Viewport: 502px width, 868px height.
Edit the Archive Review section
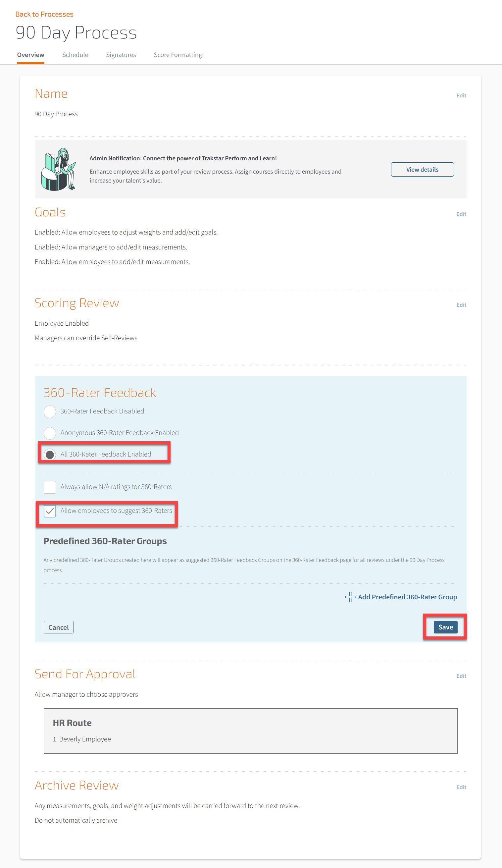click(x=461, y=787)
